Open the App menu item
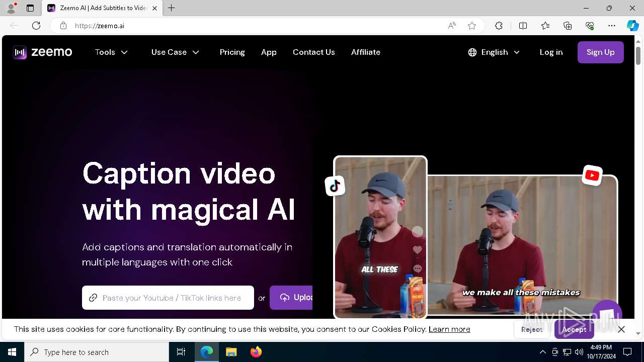The image size is (644, 362). pos(269,52)
